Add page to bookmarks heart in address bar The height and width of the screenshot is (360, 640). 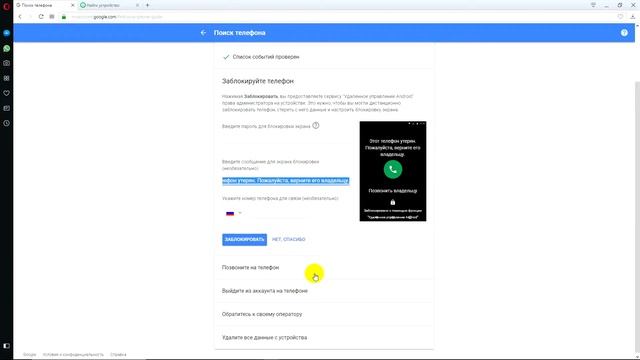pos(620,17)
